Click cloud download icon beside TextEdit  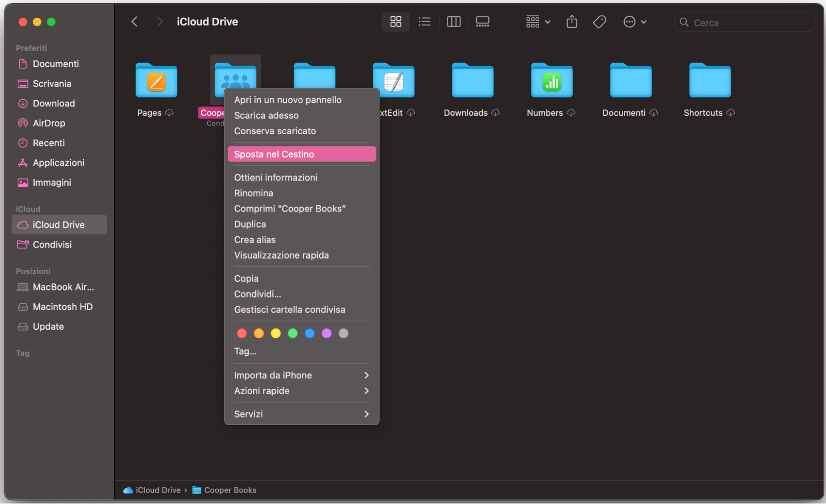[410, 113]
